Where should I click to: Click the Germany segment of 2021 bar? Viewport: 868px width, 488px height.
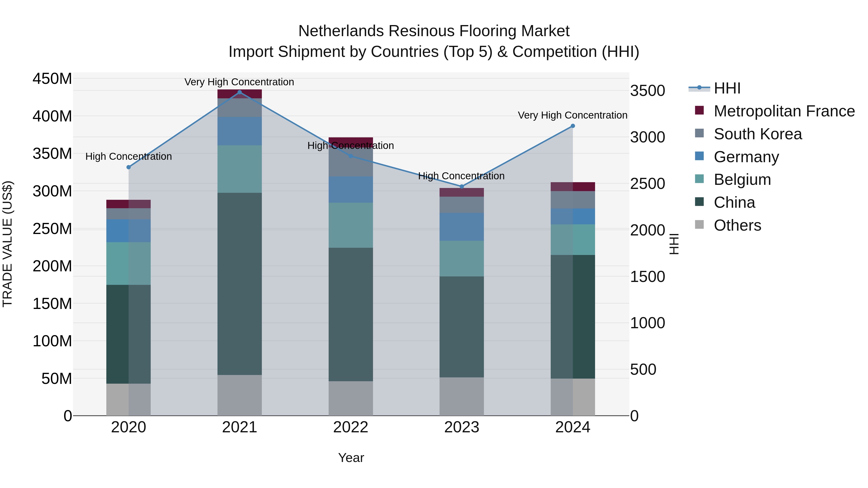(240, 131)
